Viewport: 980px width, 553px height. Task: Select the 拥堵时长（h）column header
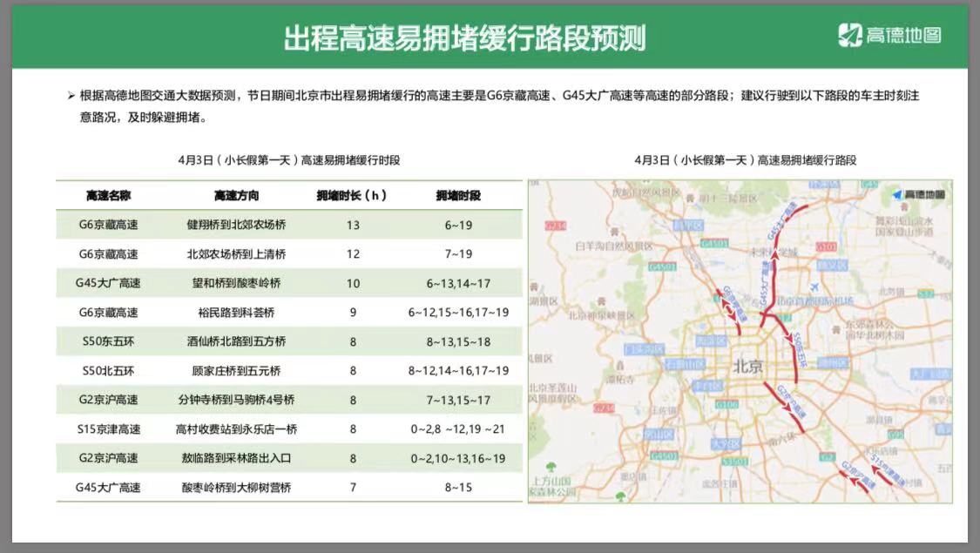click(352, 195)
